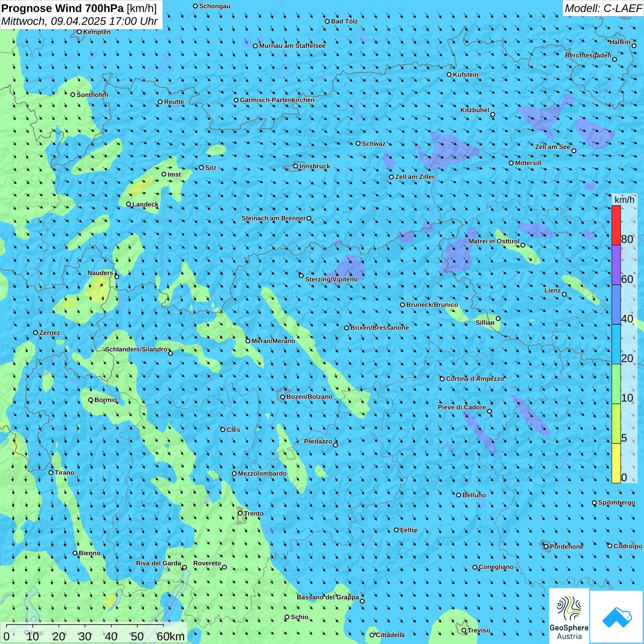Image resolution: width=644 pixels, height=644 pixels.
Task: Click the 'Landeck' label
Action: (145, 204)
